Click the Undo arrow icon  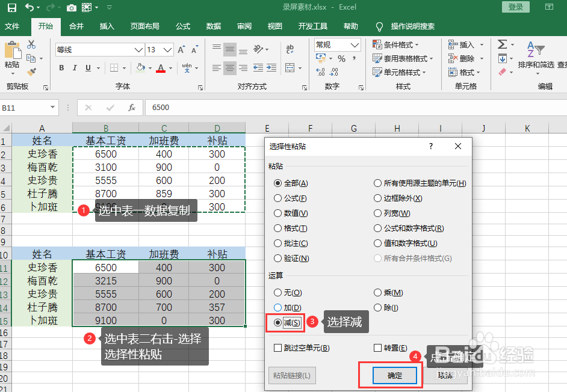29,7
